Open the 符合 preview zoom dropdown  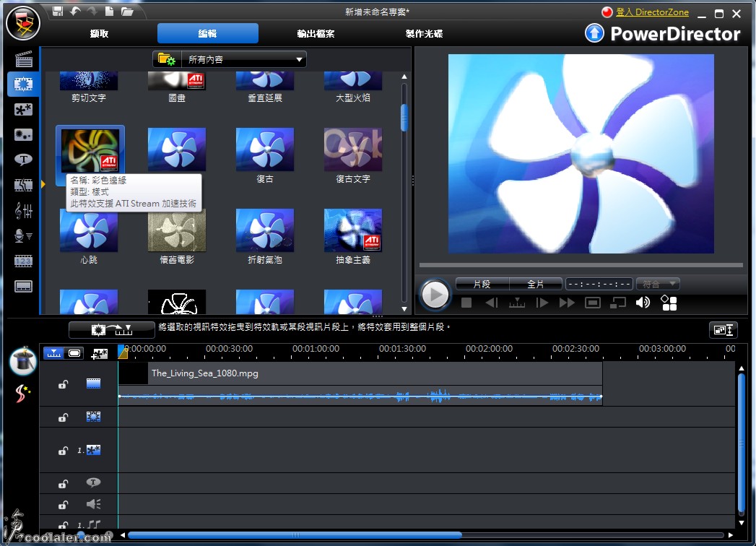click(x=658, y=284)
